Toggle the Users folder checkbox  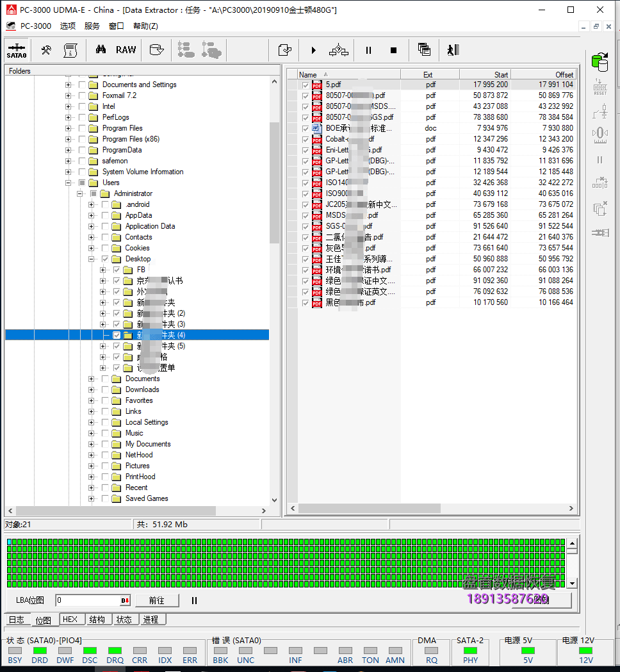point(82,183)
